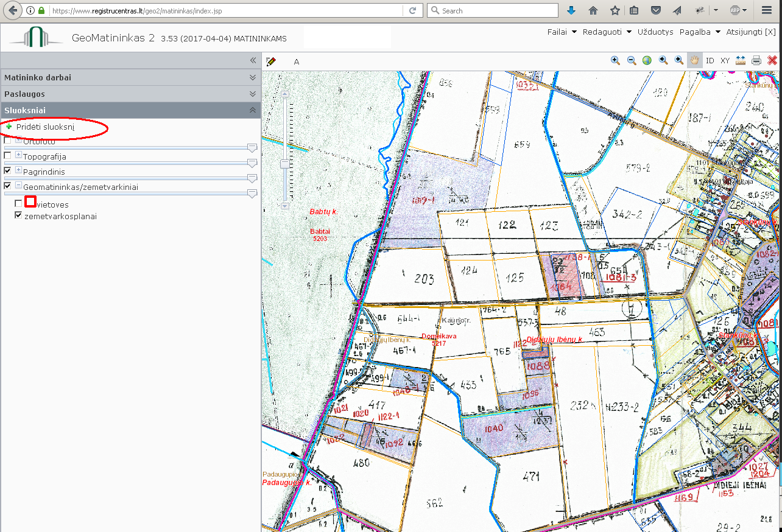
Task: Enable the Ortofoto layer checkbox
Action: click(8, 141)
